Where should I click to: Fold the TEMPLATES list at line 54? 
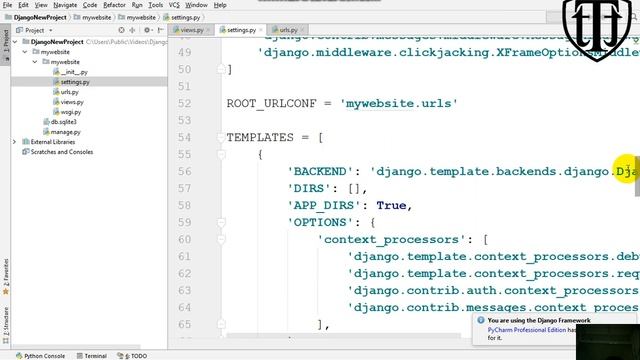(x=221, y=138)
